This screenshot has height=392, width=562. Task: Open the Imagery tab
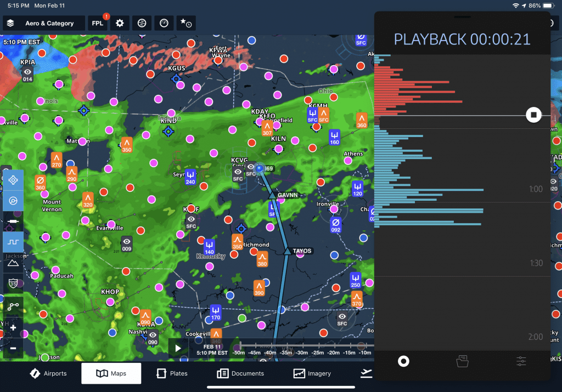(312, 373)
